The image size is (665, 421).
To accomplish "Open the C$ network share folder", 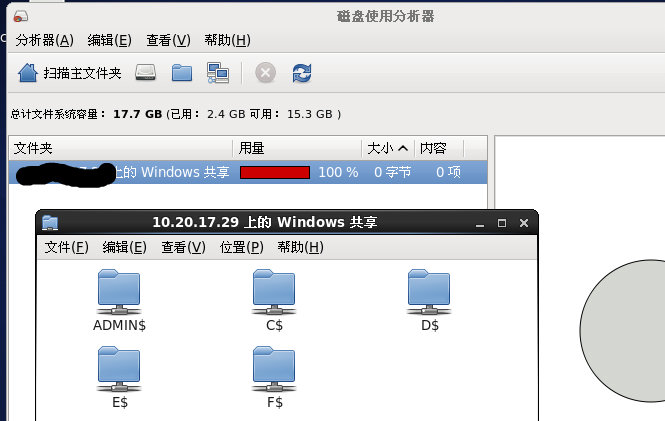I will pos(274,301).
